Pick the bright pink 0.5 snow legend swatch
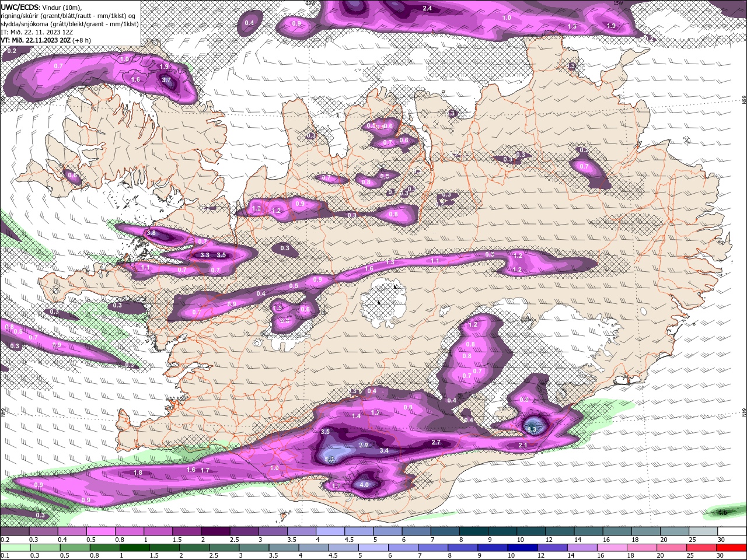This screenshot has height=560, width=747. 100,531
